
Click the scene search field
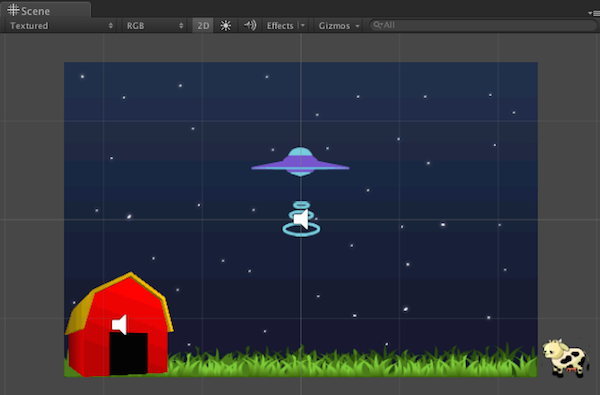pyautogui.click(x=483, y=25)
